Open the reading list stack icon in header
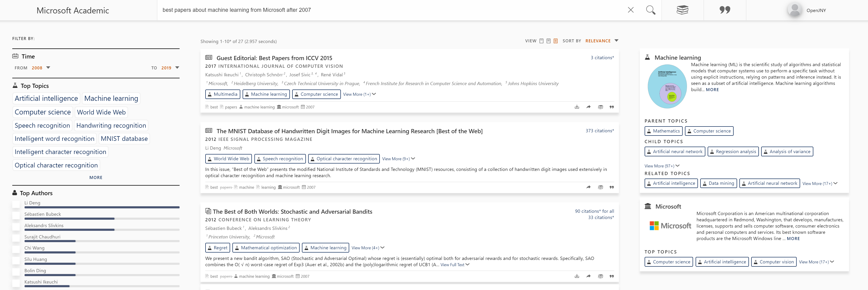This screenshot has height=290, width=868. (x=682, y=10)
